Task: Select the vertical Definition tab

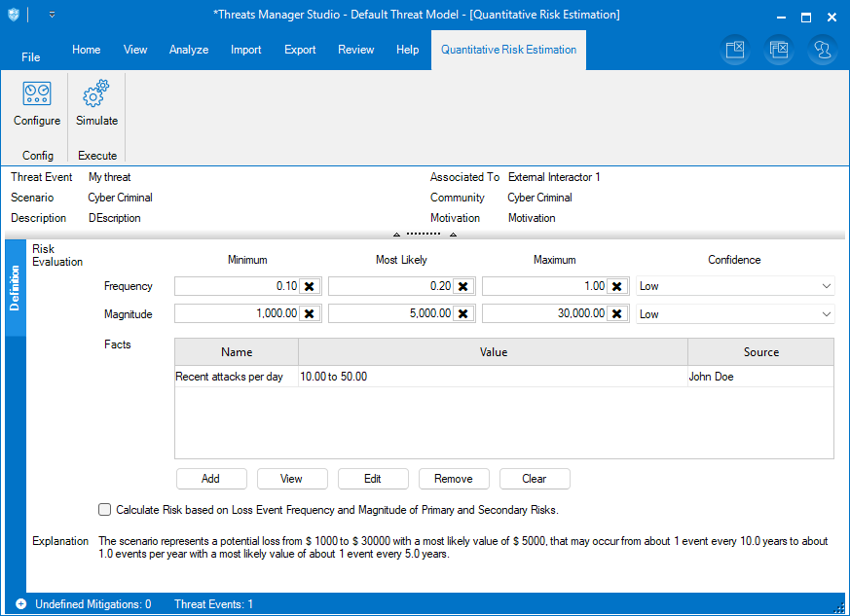Action: pos(15,288)
